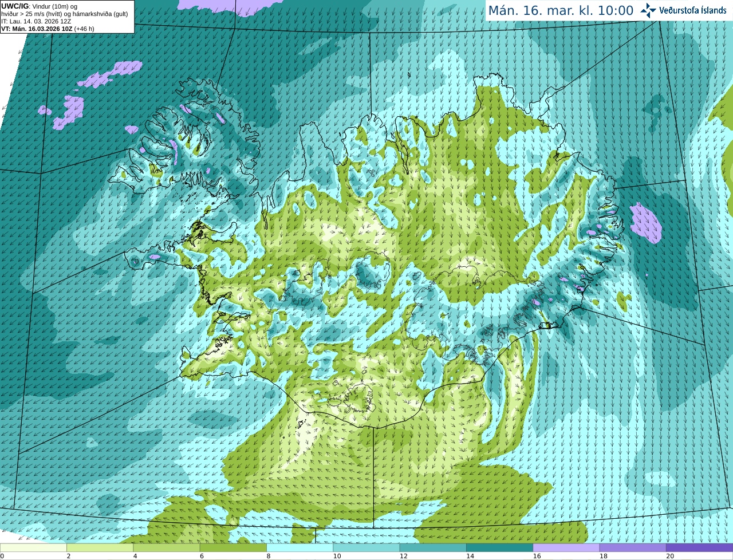Pick the light cyan 8–10 m/s swatch
The image size is (733, 560).
tap(299, 547)
